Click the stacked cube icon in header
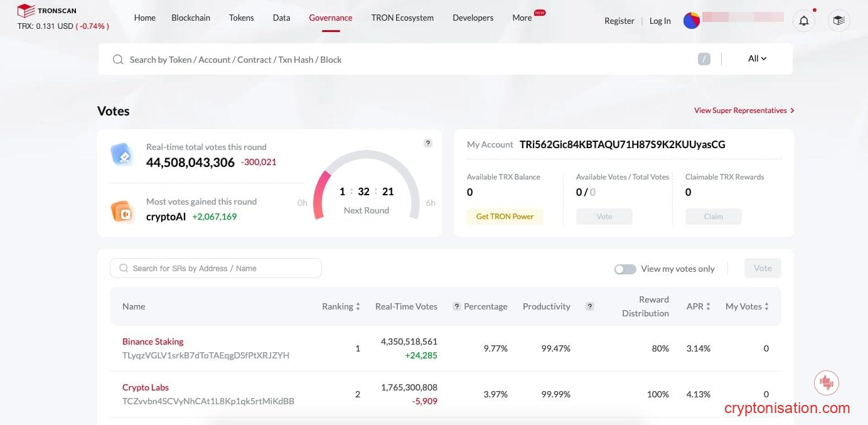This screenshot has width=868, height=425. pyautogui.click(x=839, y=21)
